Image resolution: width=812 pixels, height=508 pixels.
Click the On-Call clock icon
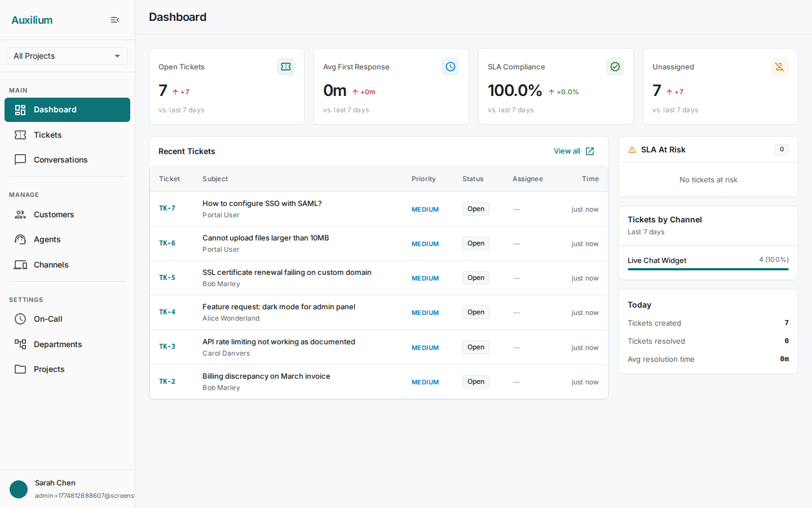click(x=20, y=319)
